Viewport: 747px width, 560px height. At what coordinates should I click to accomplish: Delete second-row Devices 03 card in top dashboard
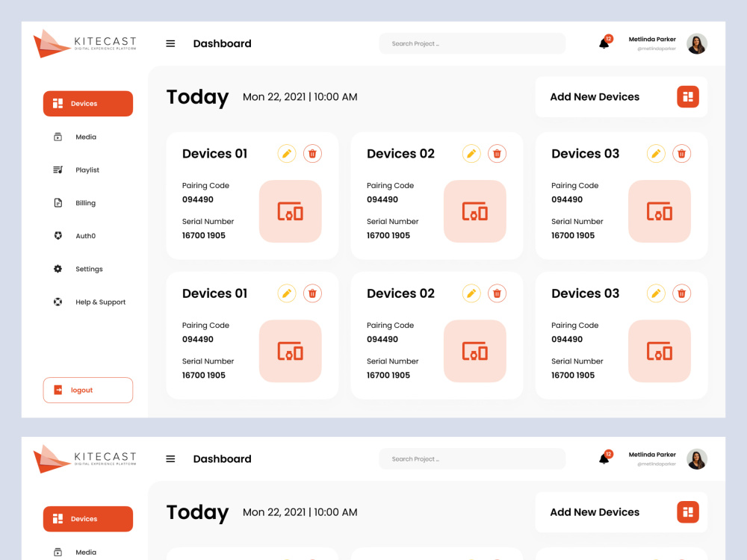[682, 293]
